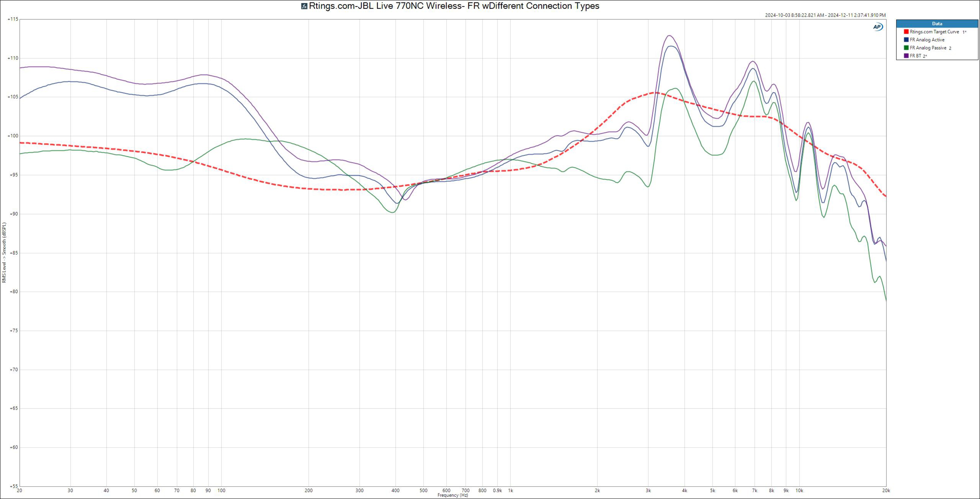This screenshot has width=980, height=499.
Task: Click the 100 tick on the frequency axis
Action: click(x=222, y=491)
